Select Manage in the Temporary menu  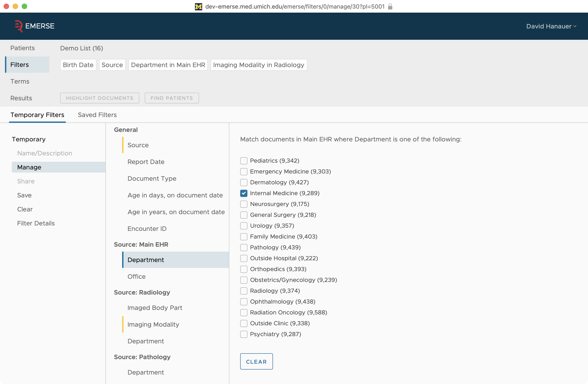[x=59, y=167]
